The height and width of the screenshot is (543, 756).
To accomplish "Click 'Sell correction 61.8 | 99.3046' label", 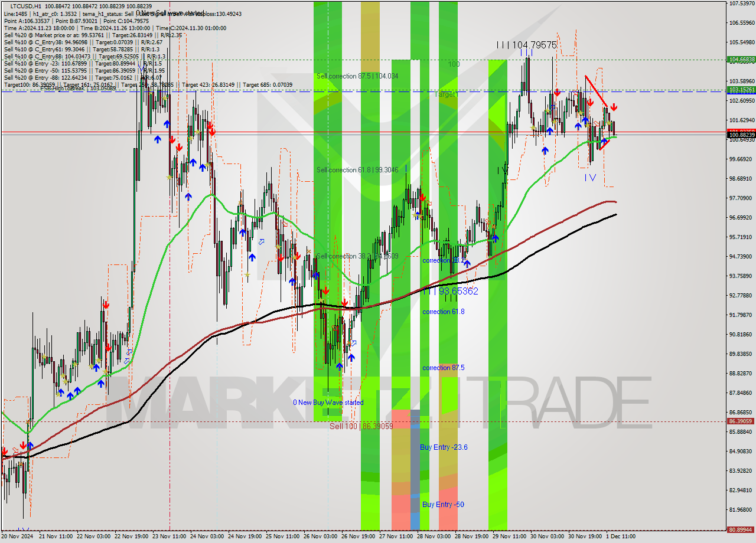I will point(357,170).
